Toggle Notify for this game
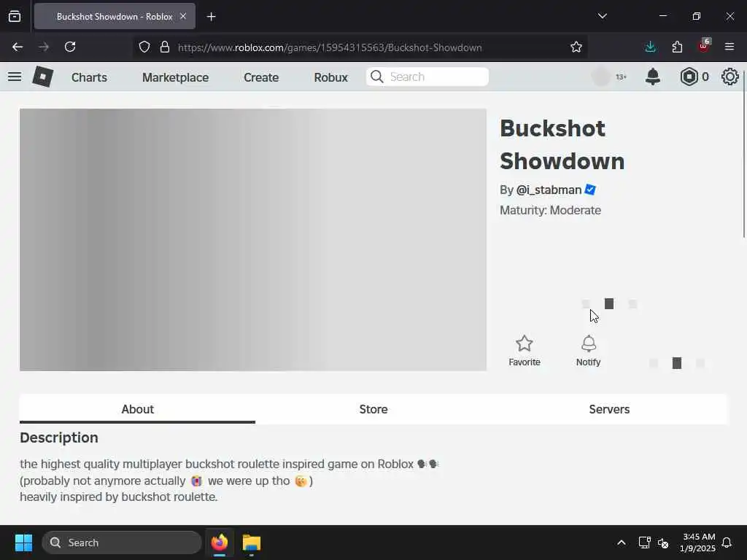This screenshot has width=747, height=560. 589,351
